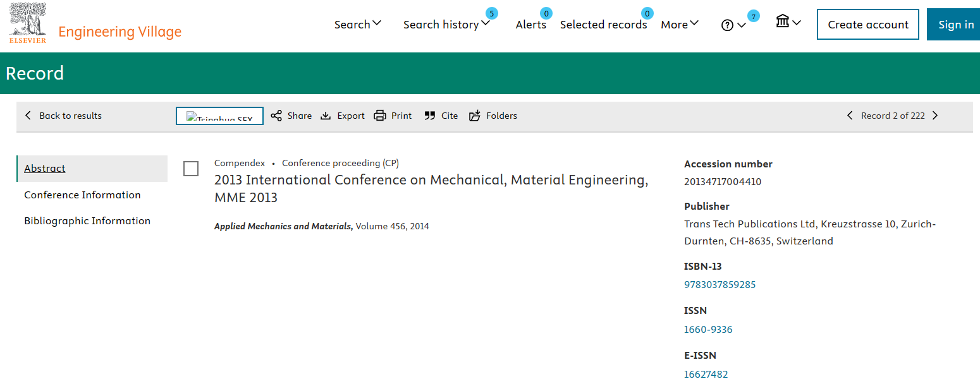Click the search history count badge 5
Image resolution: width=980 pixels, height=391 pixels.
pos(491,13)
